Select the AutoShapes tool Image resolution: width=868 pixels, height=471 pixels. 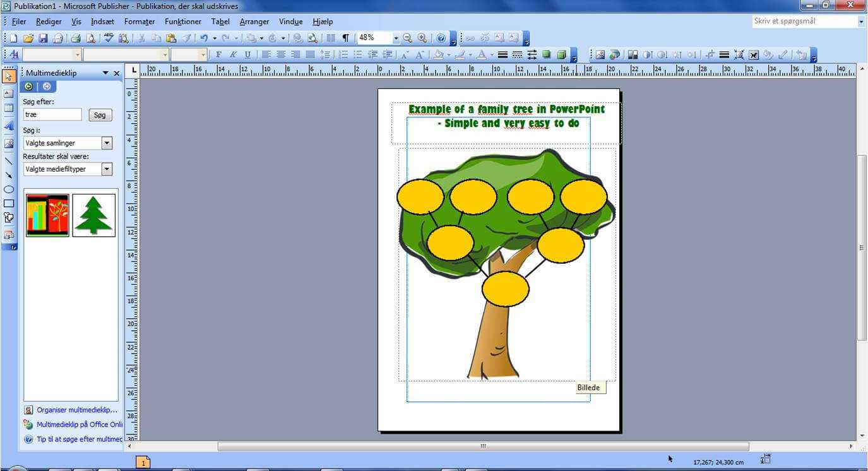pos(9,217)
